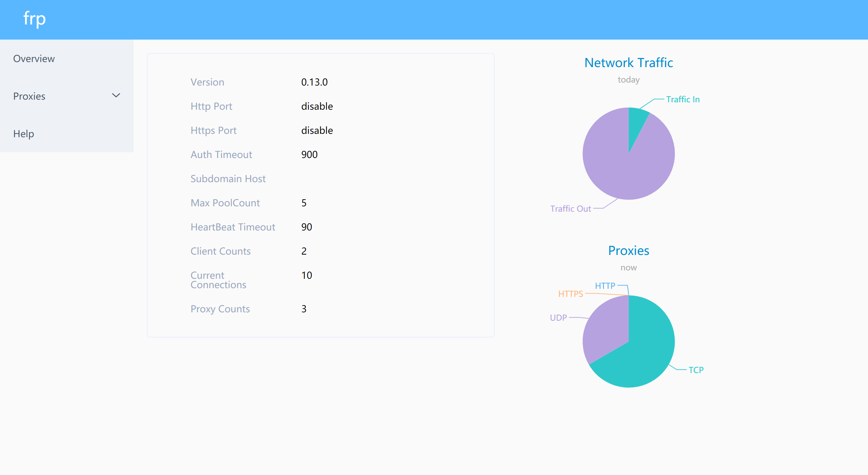Click the Current Connections label
Image resolution: width=868 pixels, height=475 pixels.
[218, 280]
